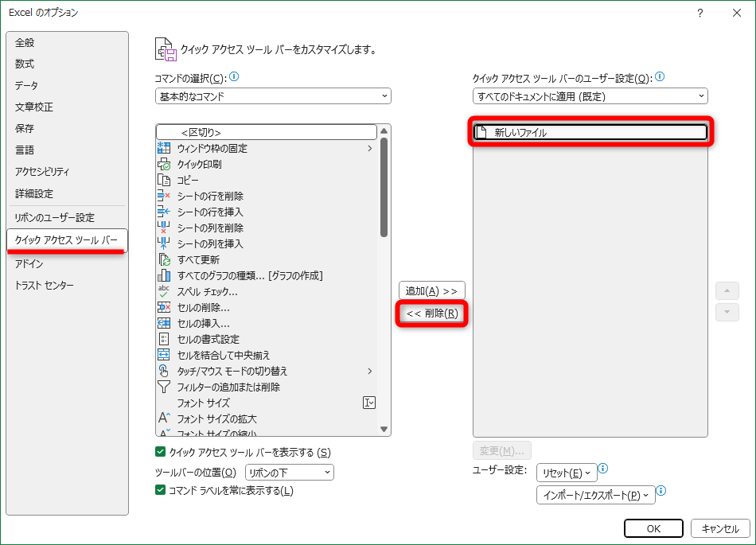
Task: Select the ウィンドウ枠の固定 (Freeze Panes) command icon
Action: click(164, 148)
